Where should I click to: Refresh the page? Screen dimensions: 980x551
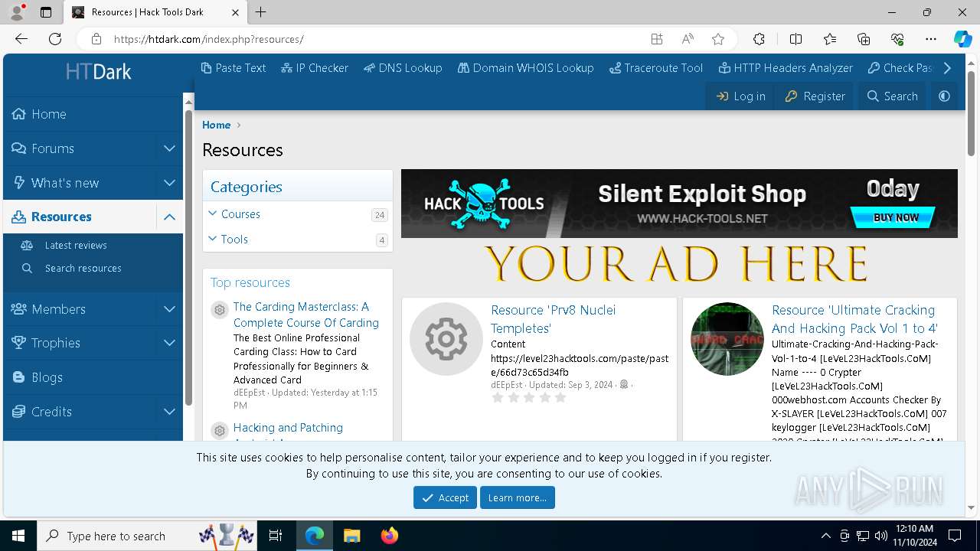point(55,39)
